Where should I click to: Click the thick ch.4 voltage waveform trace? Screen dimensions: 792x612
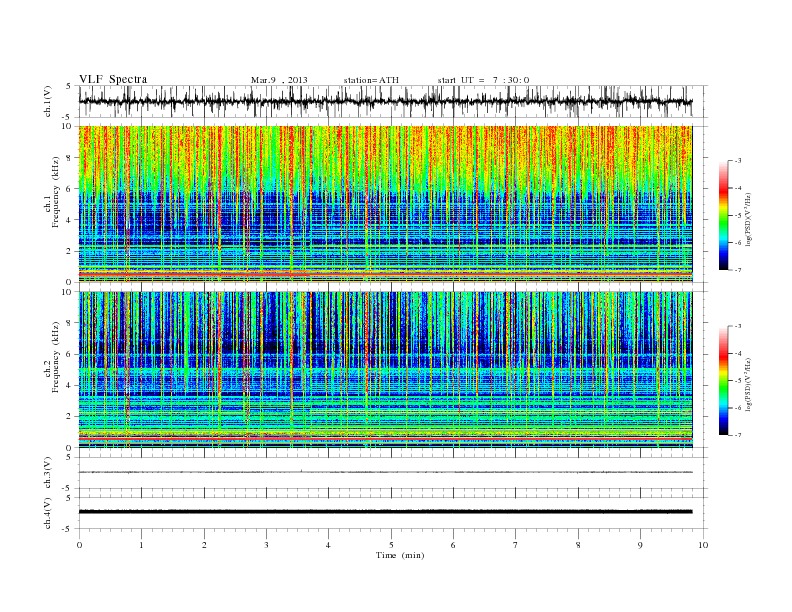click(x=385, y=512)
